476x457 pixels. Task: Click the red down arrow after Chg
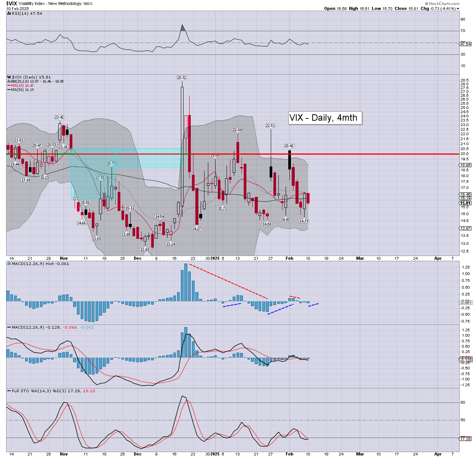tap(458, 9)
